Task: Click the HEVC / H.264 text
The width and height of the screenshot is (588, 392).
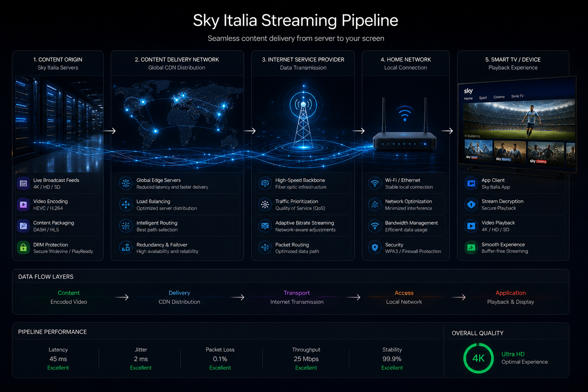Action: coord(48,208)
